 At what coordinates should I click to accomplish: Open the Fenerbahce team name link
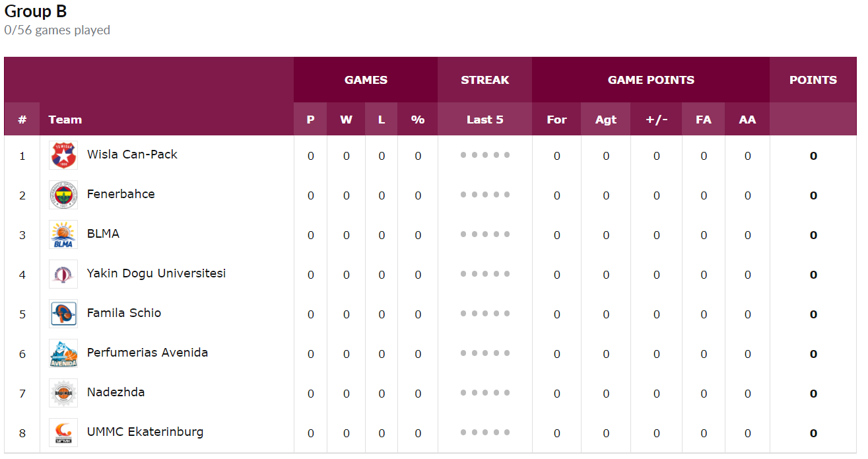pyautogui.click(x=121, y=194)
